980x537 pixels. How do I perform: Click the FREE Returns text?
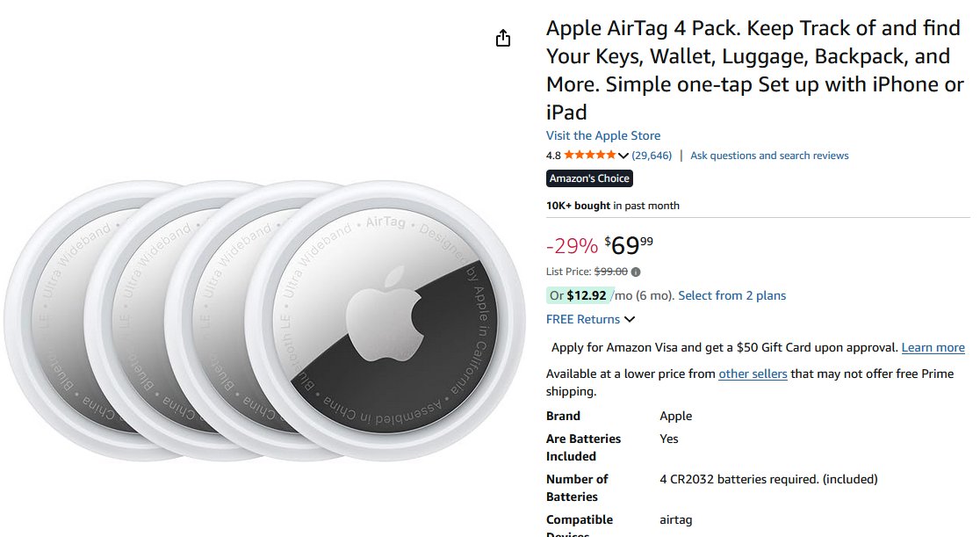[x=583, y=319]
